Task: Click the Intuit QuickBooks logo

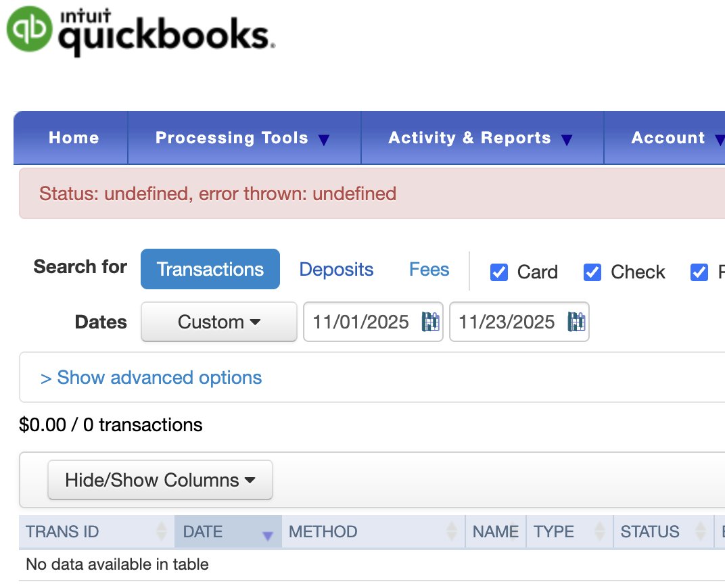Action: pyautogui.click(x=141, y=31)
